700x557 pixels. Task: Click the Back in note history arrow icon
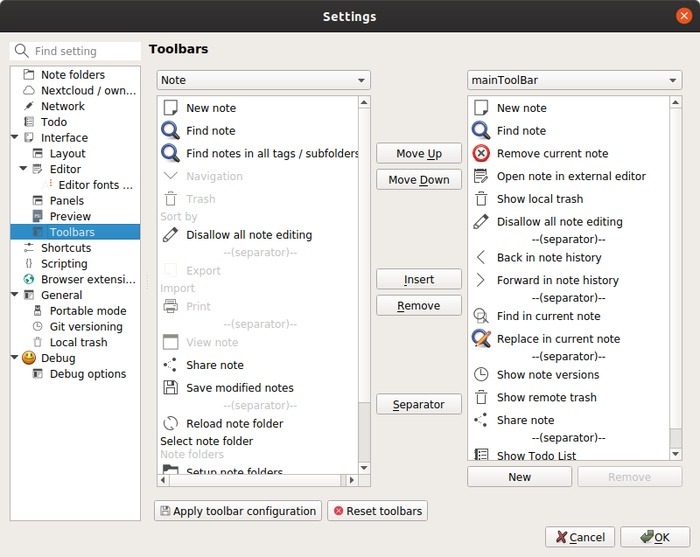click(481, 257)
